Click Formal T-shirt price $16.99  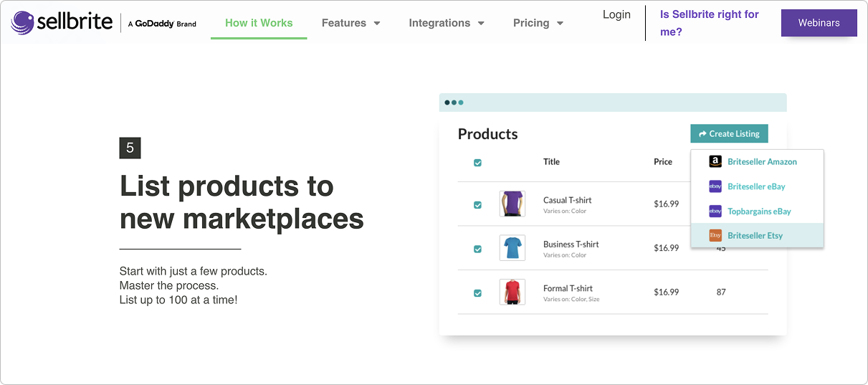667,293
